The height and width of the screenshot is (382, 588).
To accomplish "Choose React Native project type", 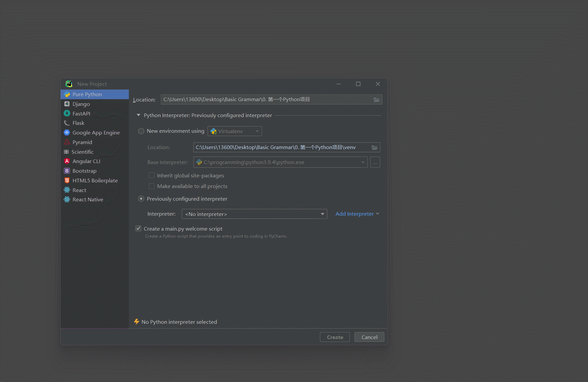I will tap(95, 199).
